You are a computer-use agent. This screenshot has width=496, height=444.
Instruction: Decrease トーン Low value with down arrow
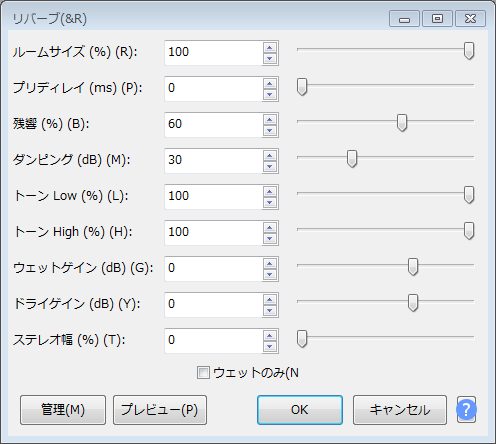(x=270, y=202)
